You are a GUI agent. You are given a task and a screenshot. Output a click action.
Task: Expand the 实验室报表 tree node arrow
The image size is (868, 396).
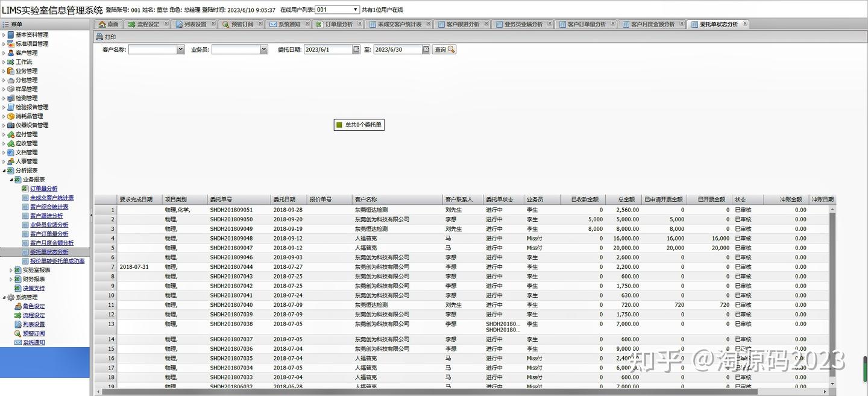(x=11, y=270)
